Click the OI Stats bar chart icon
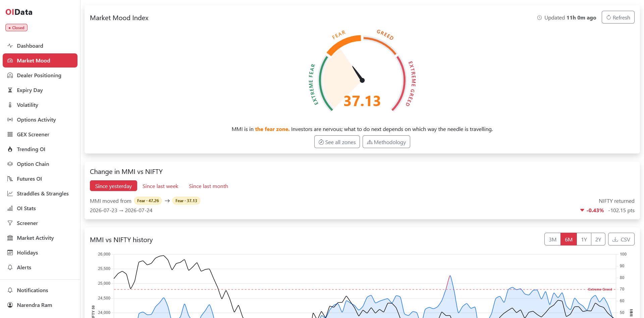Screen dimensions: 644x318 click(x=10, y=208)
